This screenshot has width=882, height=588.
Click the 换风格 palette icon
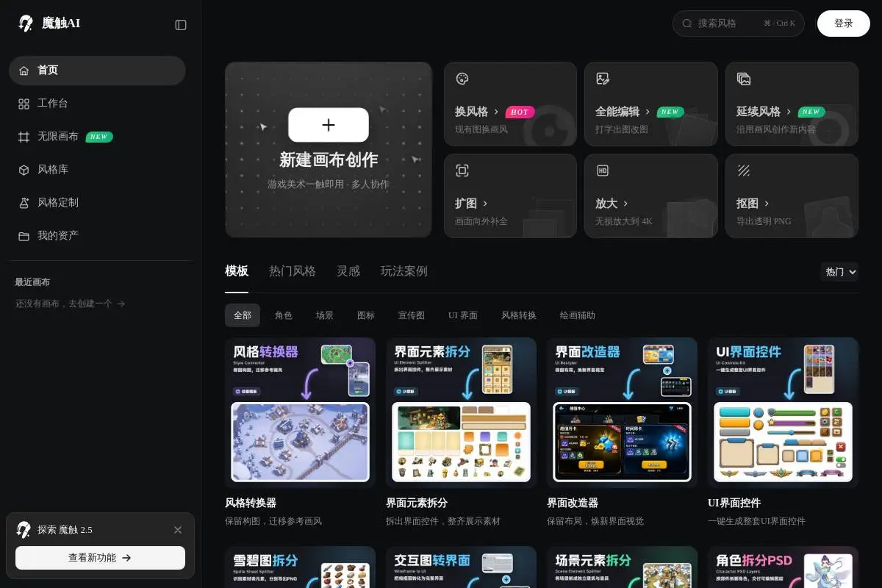462,79
